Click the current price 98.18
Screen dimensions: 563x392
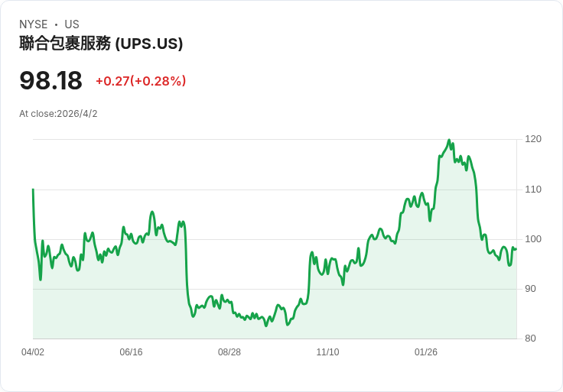(x=50, y=80)
